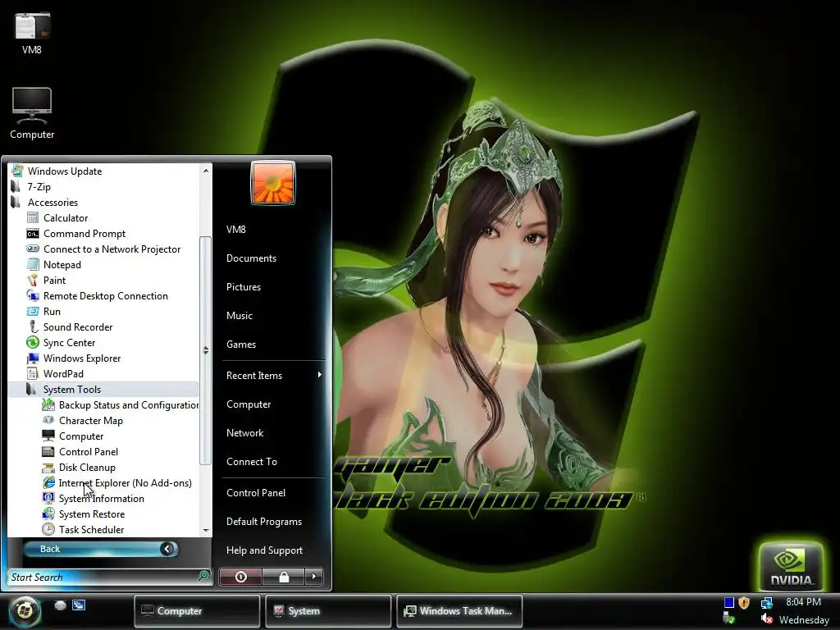840x630 pixels.
Task: Launch Internet Explorer (No Add-ons)
Action: click(125, 482)
